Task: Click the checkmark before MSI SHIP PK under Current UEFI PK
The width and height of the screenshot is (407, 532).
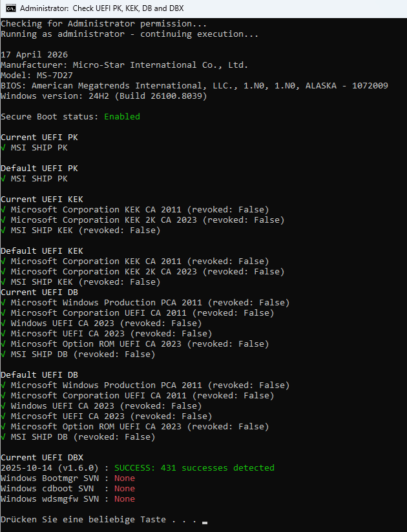Action: [3, 148]
